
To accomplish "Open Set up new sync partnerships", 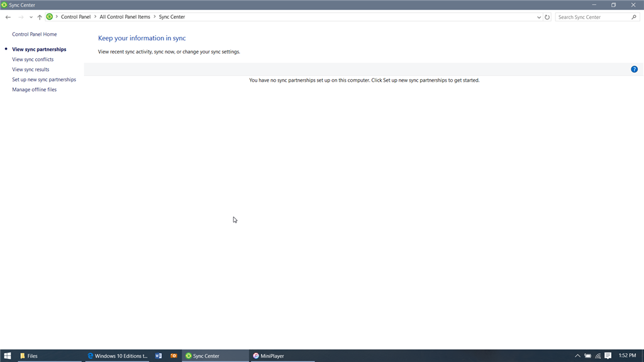I will (x=43, y=79).
